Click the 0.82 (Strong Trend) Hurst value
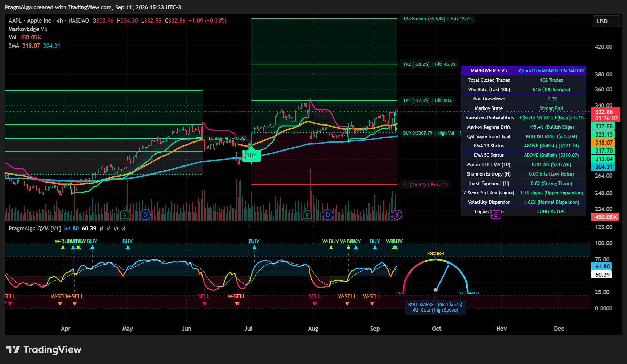The image size is (627, 364). (551, 183)
